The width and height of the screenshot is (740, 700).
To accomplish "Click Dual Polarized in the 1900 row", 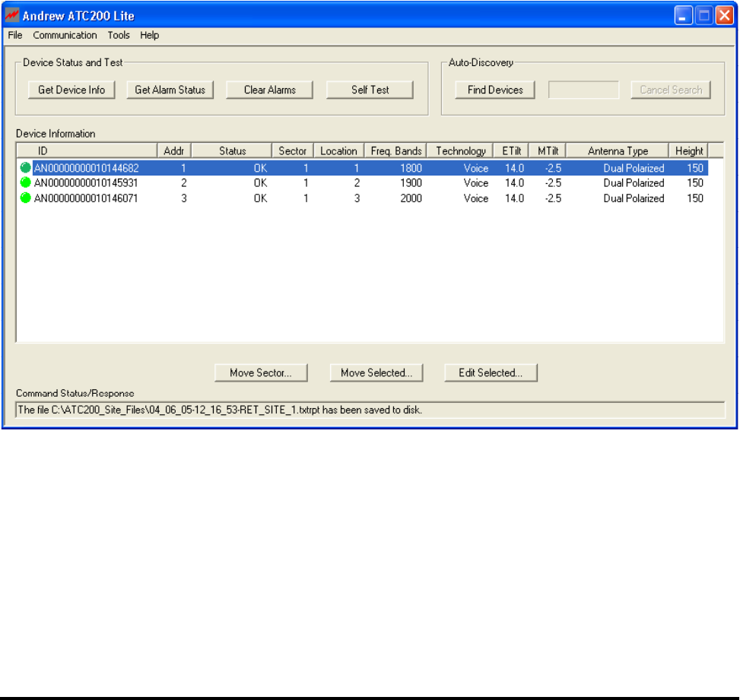I will 634,183.
